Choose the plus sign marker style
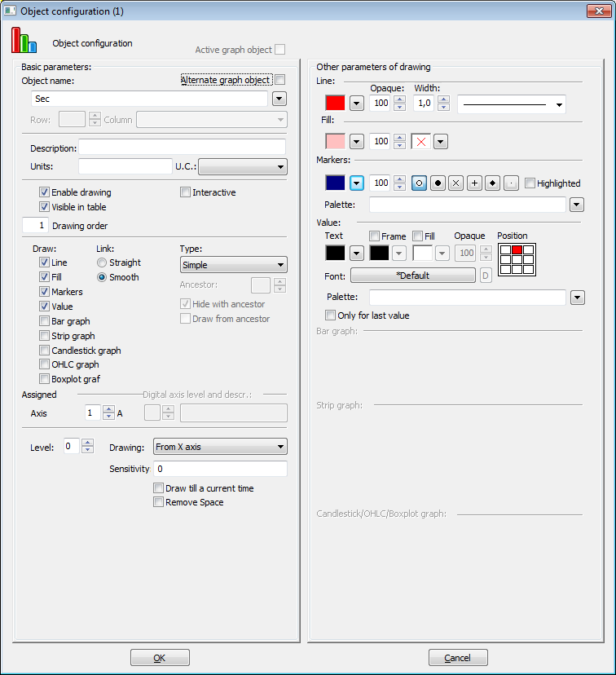Viewport: 616px width, 675px height. tap(475, 183)
